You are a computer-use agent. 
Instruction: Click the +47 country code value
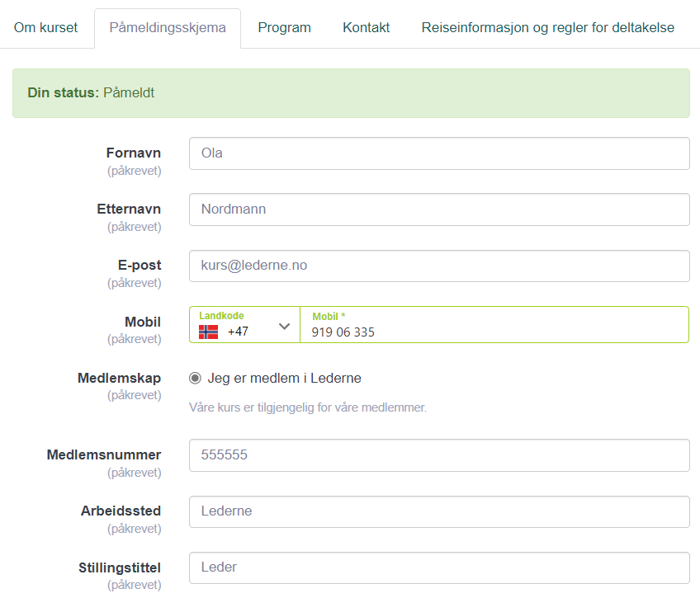238,332
